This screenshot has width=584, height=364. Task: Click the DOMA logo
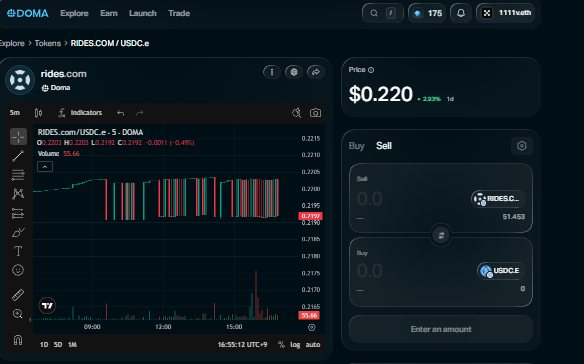pyautogui.click(x=28, y=13)
